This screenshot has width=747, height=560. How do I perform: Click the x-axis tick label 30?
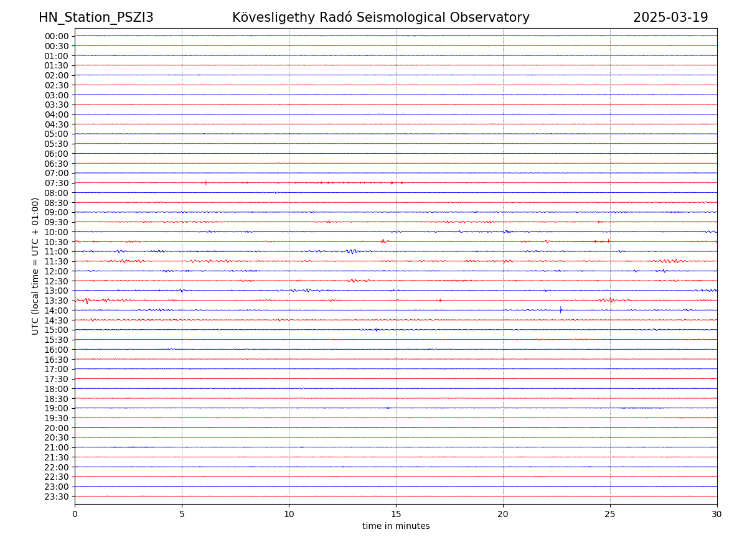pyautogui.click(x=717, y=514)
